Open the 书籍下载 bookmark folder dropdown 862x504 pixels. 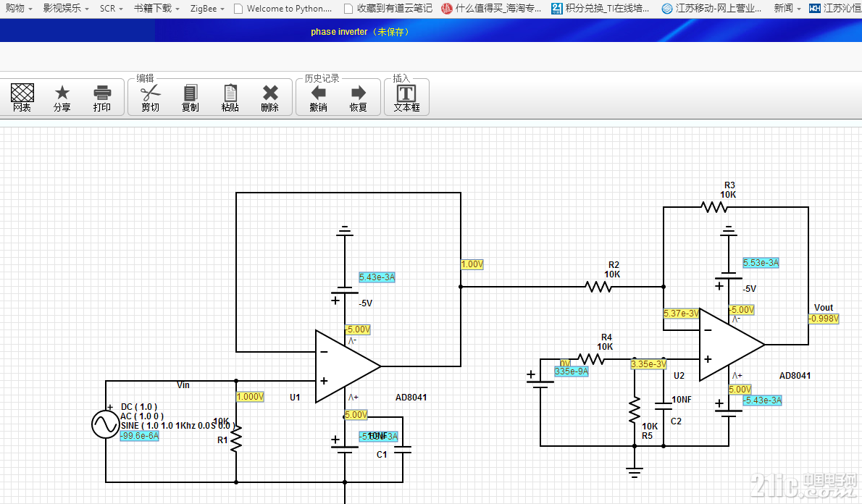(156, 8)
